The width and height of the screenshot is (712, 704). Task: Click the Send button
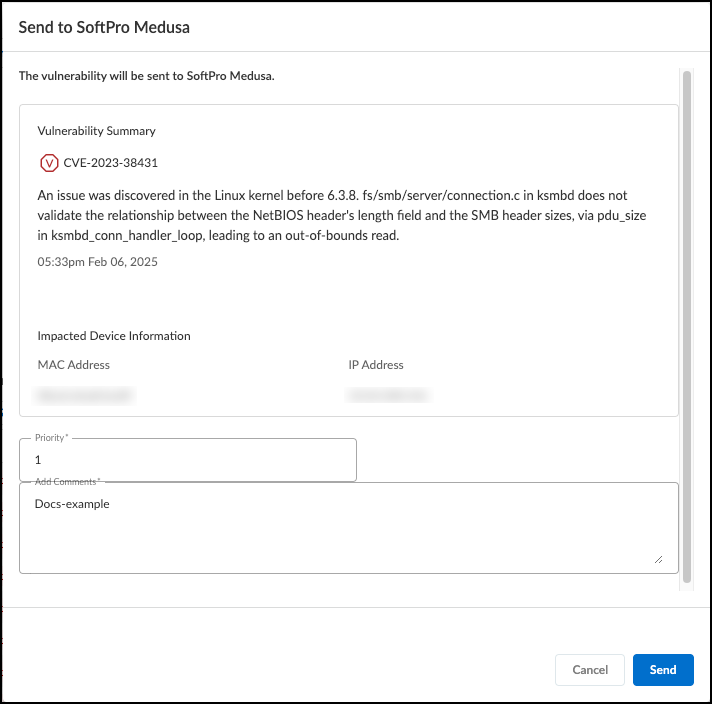click(x=662, y=670)
